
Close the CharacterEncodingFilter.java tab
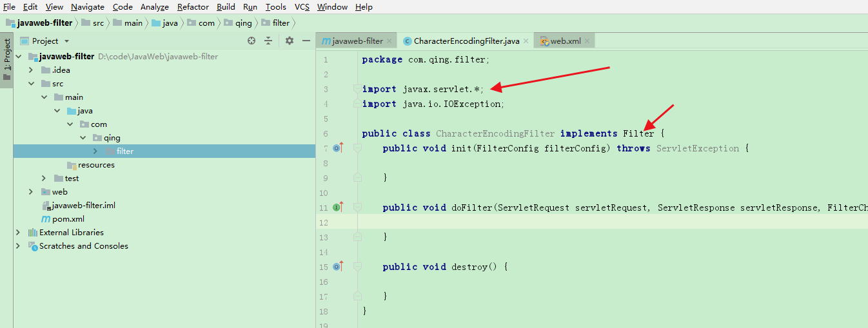(x=526, y=41)
